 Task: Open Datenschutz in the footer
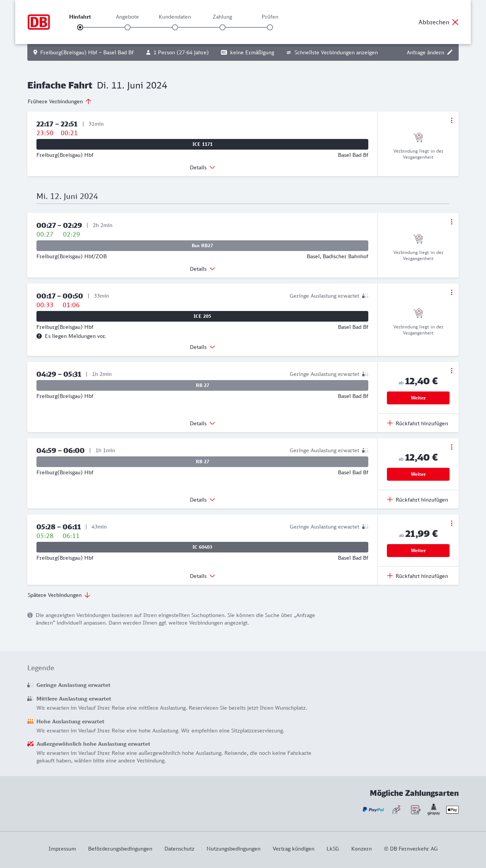[179, 849]
